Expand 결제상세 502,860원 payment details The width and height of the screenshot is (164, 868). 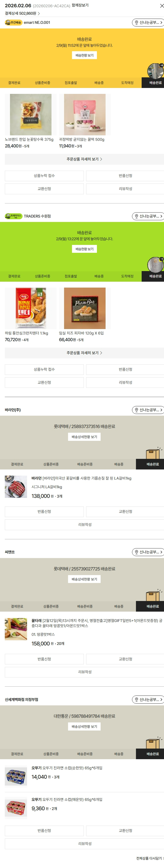[x=22, y=14]
